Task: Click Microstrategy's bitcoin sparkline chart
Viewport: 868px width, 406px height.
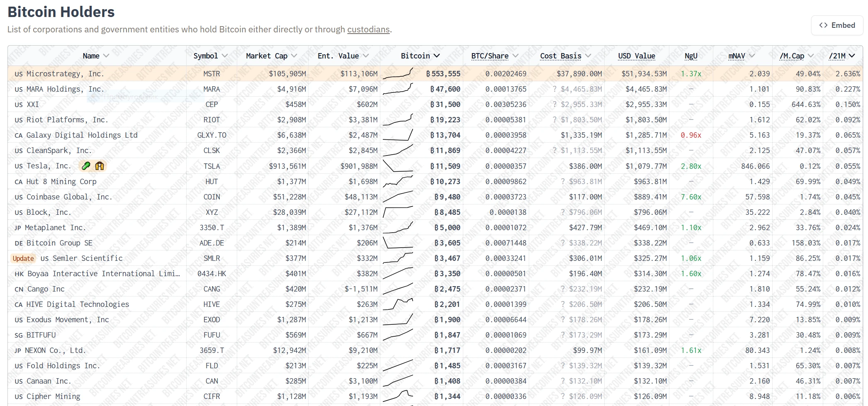Action: coord(398,74)
